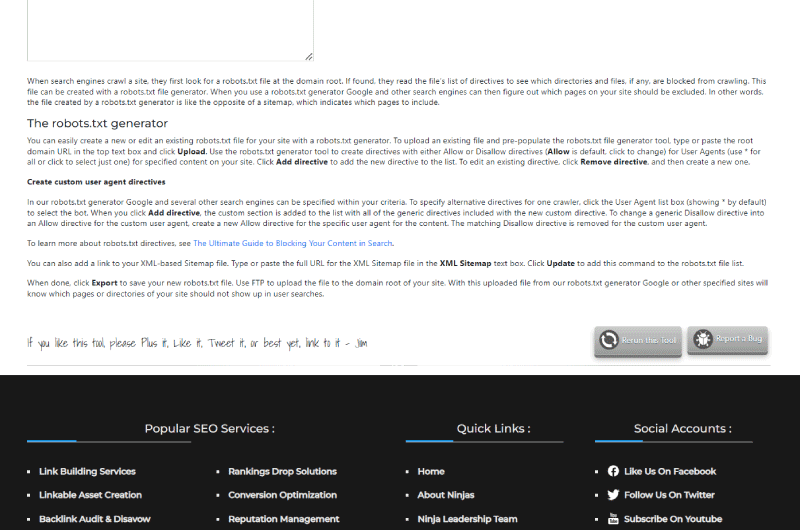This screenshot has height=530, width=800.
Task: Click the bug icon on Report a Bug
Action: point(703,339)
